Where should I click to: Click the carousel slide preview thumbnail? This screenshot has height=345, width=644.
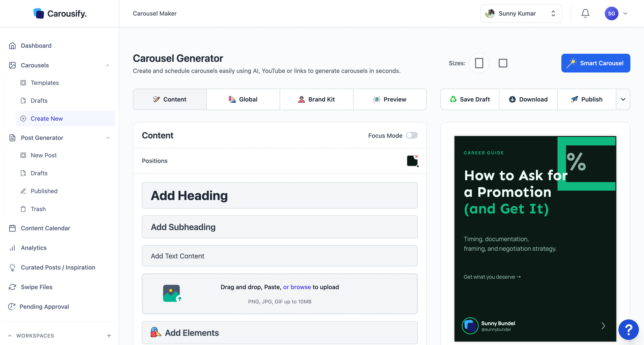click(535, 239)
